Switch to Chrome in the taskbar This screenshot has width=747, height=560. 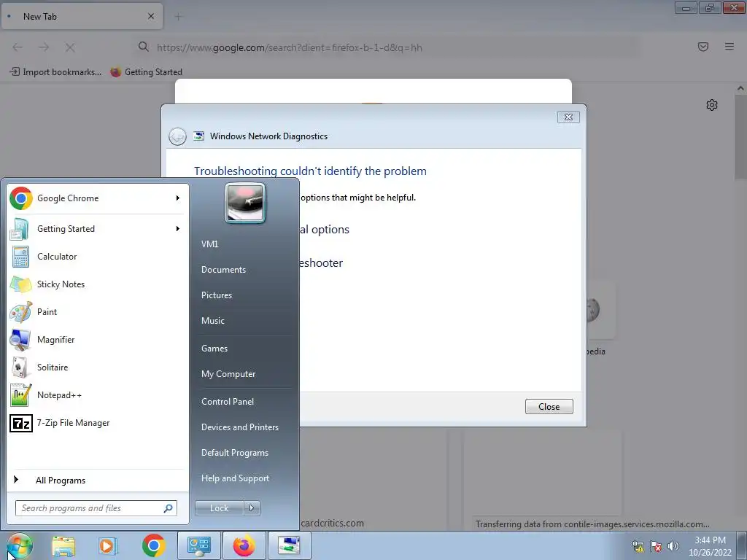[153, 545]
